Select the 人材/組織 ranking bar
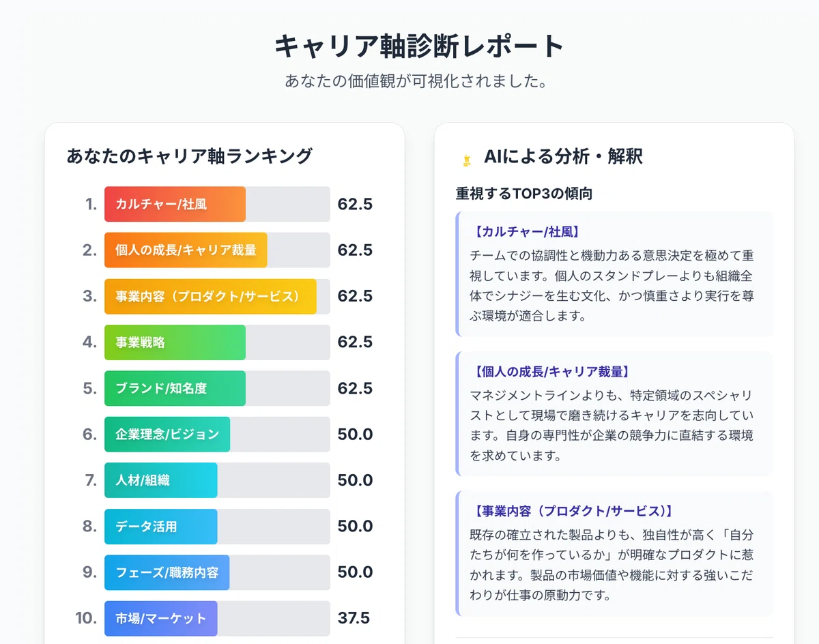Screen dimensions: 819x644 [x=217, y=480]
